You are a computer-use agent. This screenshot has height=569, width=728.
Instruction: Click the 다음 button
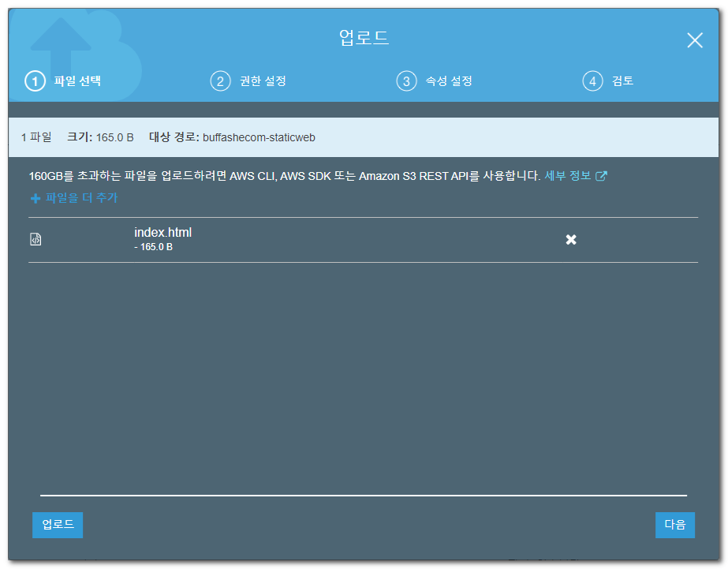(x=674, y=525)
